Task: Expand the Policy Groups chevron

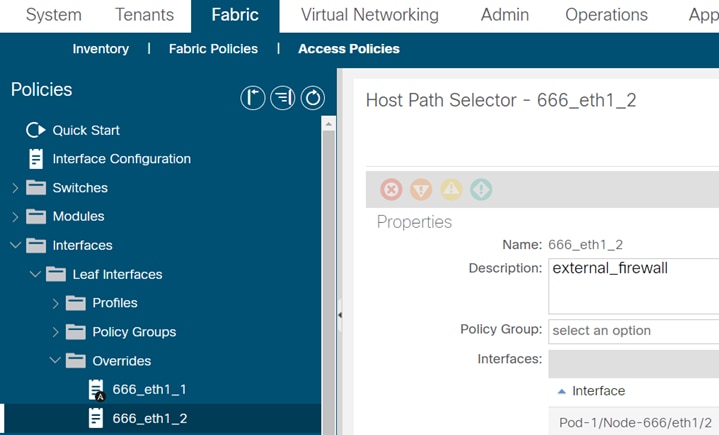Action: (55, 332)
